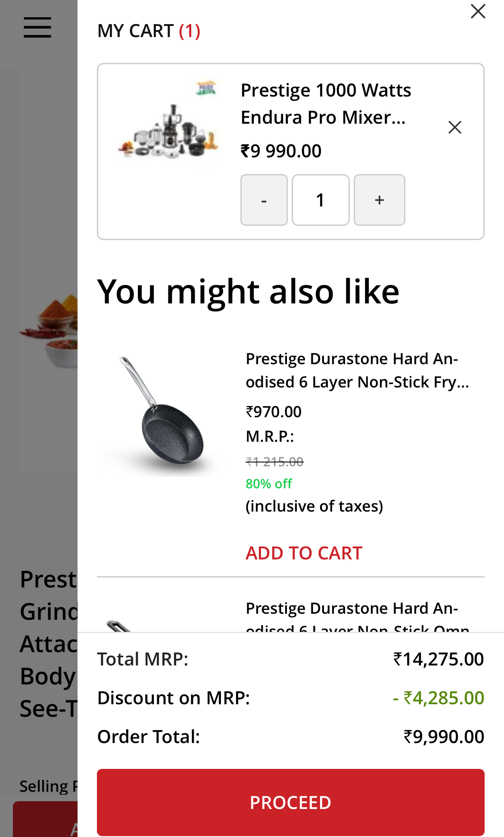Decrease mixer quantity with minus button
The width and height of the screenshot is (504, 837).
[264, 200]
